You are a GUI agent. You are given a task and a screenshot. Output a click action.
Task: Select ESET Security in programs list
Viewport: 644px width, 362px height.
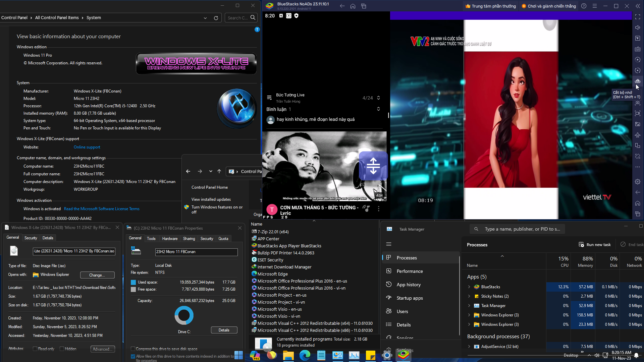point(270,260)
